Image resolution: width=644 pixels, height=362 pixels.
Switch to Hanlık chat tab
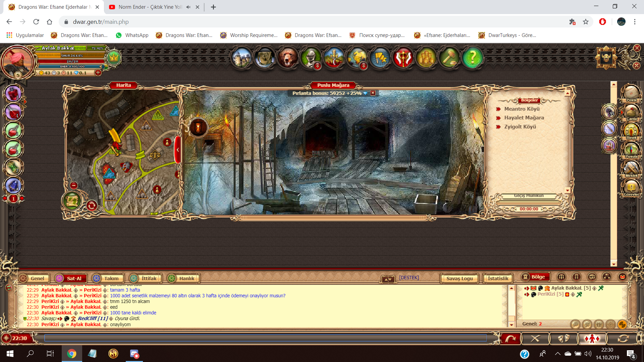(183, 278)
